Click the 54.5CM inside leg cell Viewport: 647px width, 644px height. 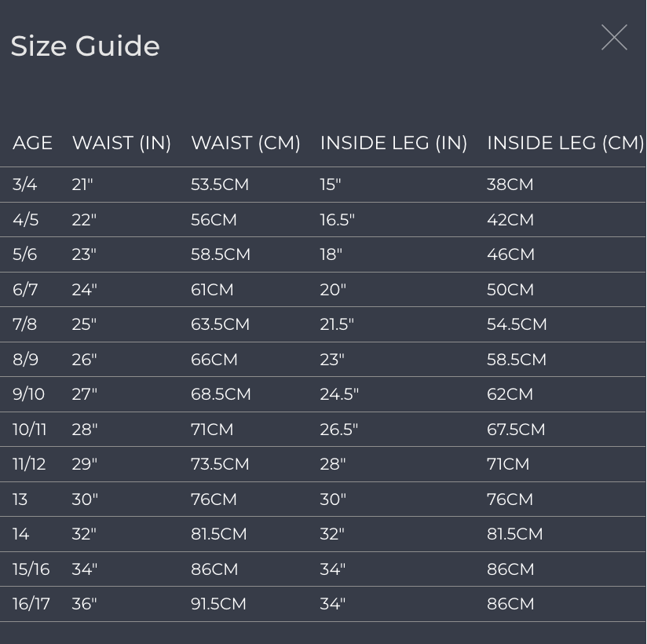[517, 324]
